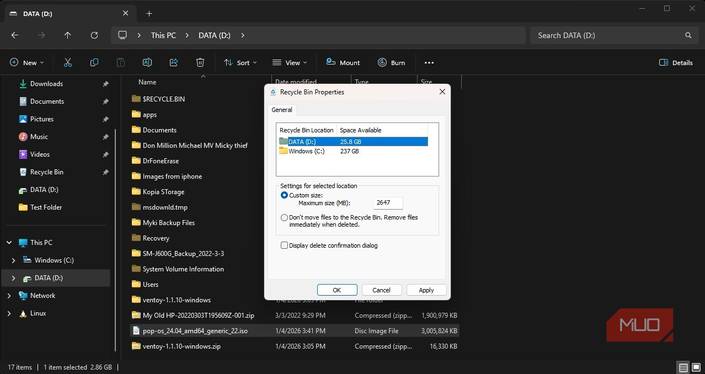Click the Delete trash icon in toolbar
This screenshot has height=374, width=705.
[200, 63]
